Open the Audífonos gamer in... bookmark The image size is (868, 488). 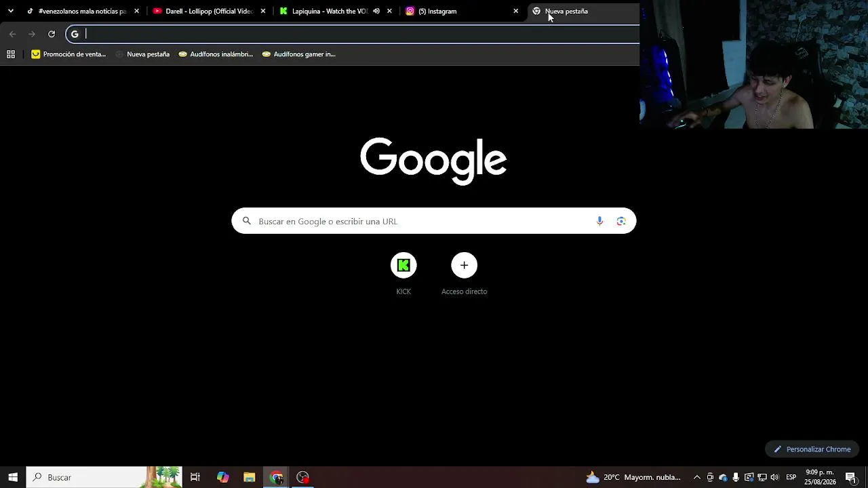click(x=298, y=54)
